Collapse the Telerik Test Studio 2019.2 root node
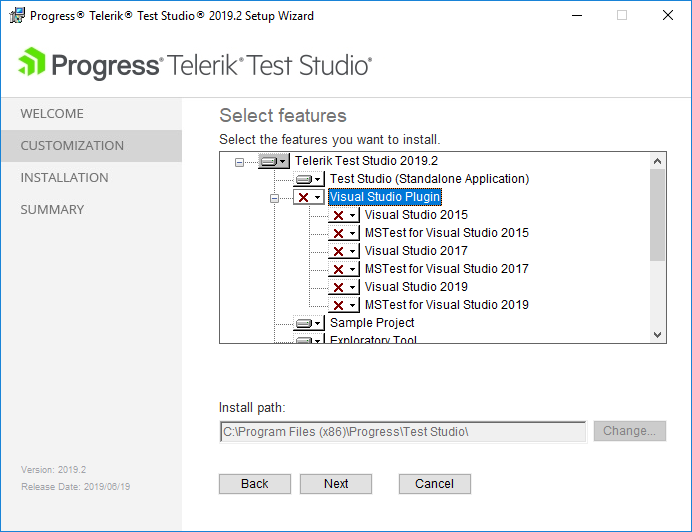692x532 pixels. 239,161
